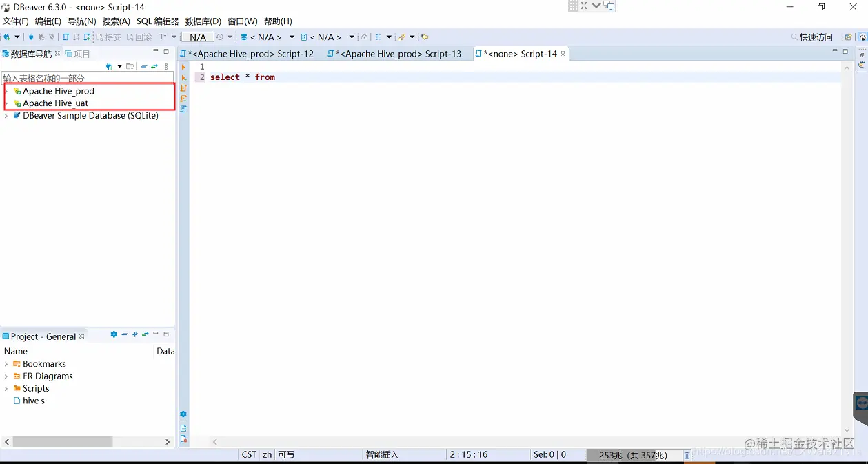The image size is (868, 464).
Task: Close the Script-14 editor tab
Action: tap(563, 54)
